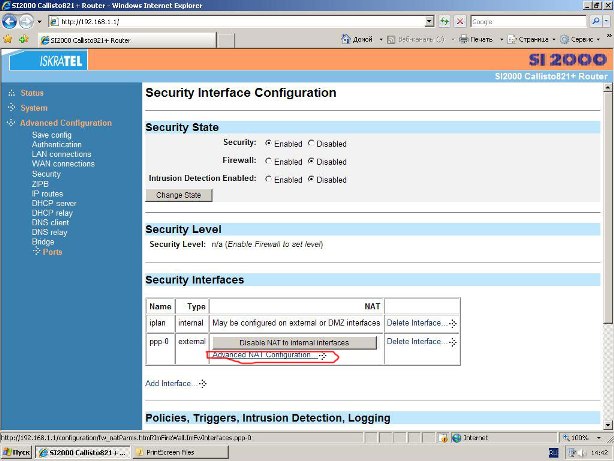Expand the toolbar overflow chevron
Image resolution: width=614 pixels, height=461 pixels.
pyautogui.click(x=609, y=36)
